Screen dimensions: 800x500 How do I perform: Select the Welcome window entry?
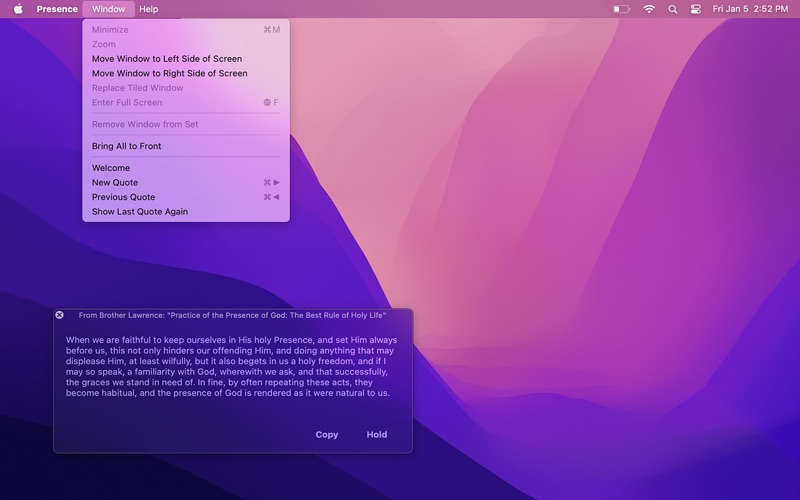[x=186, y=168]
